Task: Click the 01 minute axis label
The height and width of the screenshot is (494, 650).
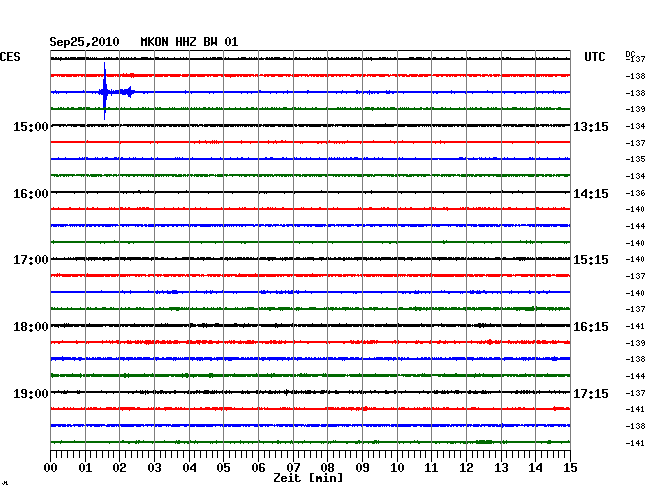Action: pos(85,468)
